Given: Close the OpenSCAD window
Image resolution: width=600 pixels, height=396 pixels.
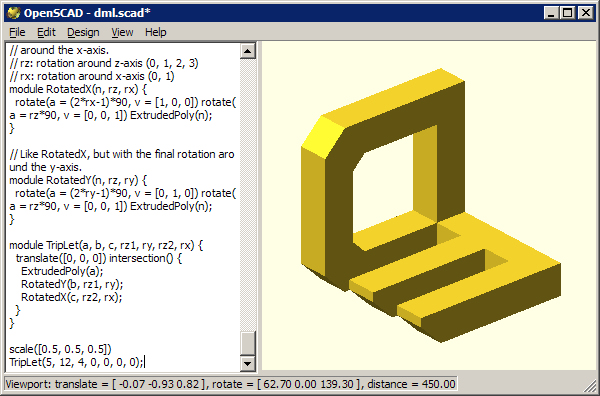Looking at the screenshot, I should coord(585,13).
